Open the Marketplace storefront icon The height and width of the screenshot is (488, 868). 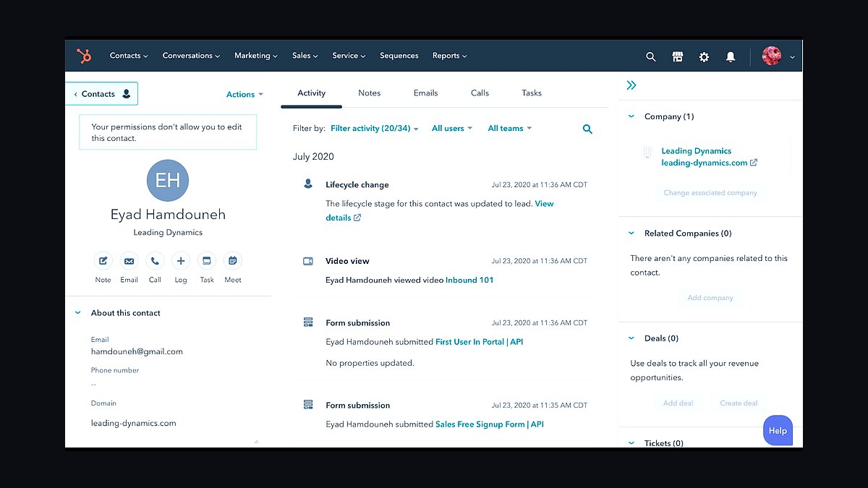678,56
